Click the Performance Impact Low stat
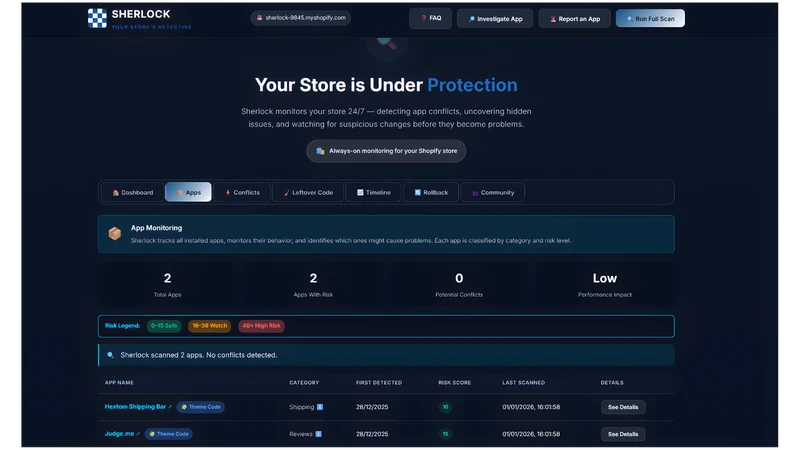This screenshot has width=800, height=450. pos(605,285)
